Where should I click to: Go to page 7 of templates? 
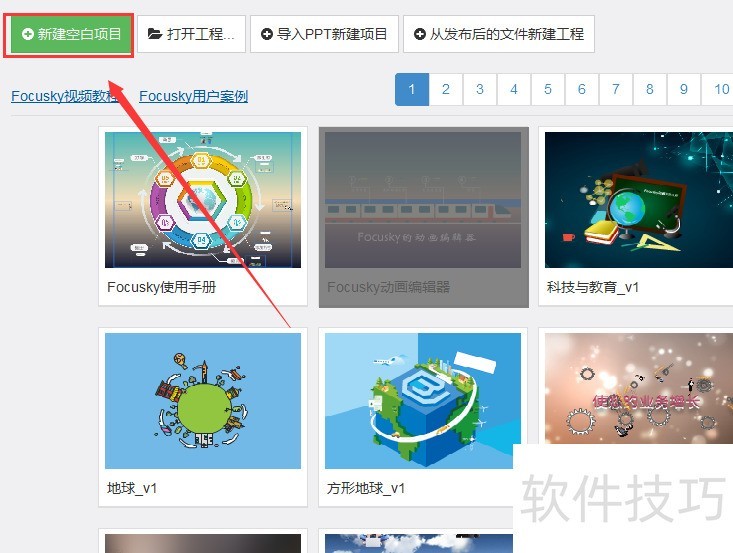(x=616, y=89)
